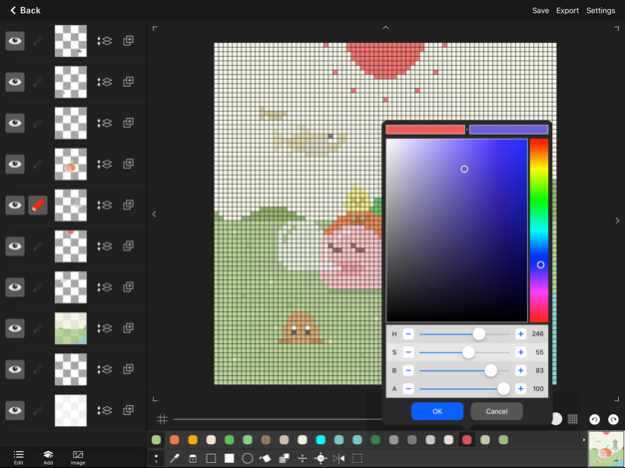Confirm color with the OK button
Viewport: 625px width, 468px height.
437,411
